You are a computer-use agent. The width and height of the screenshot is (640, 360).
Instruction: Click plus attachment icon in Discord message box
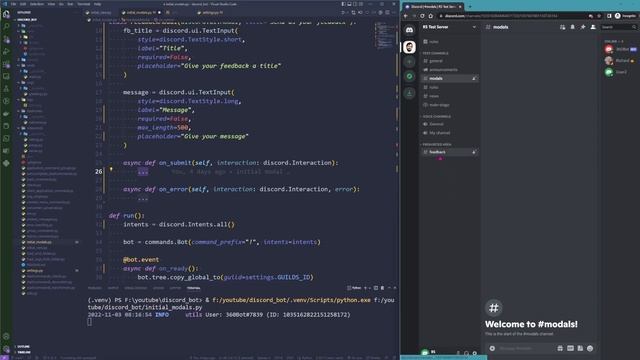click(x=492, y=348)
